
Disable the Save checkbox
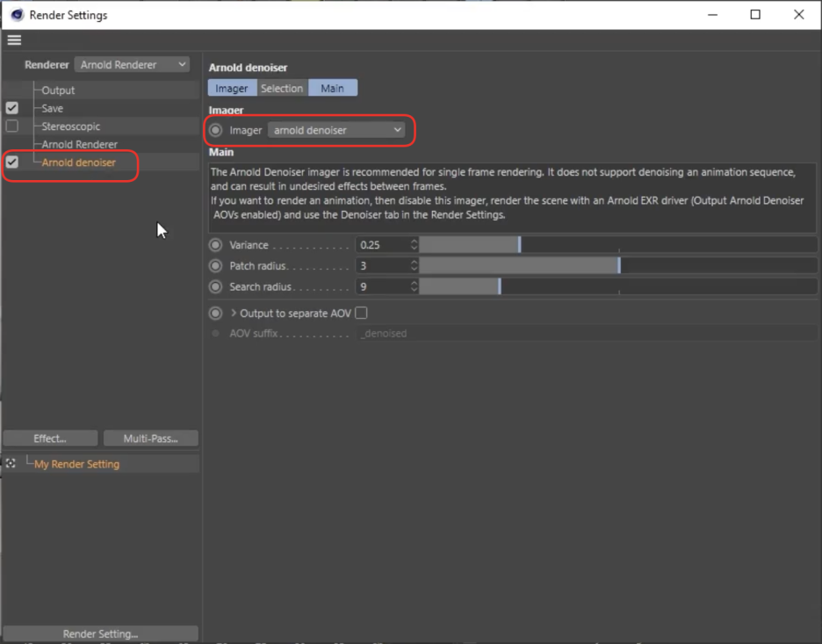pos(12,108)
